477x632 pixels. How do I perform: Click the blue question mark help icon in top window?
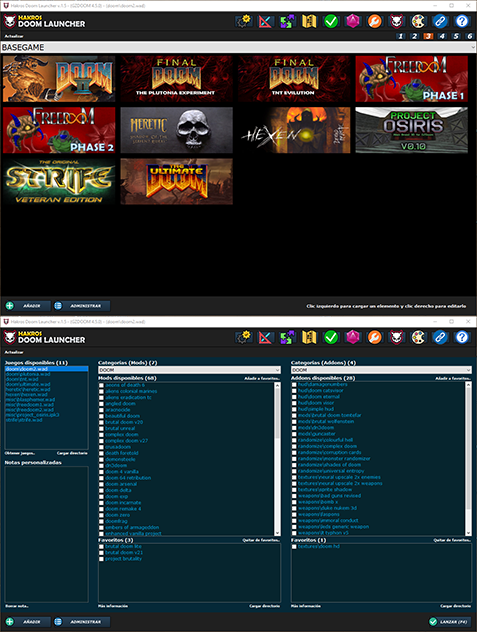462,21
